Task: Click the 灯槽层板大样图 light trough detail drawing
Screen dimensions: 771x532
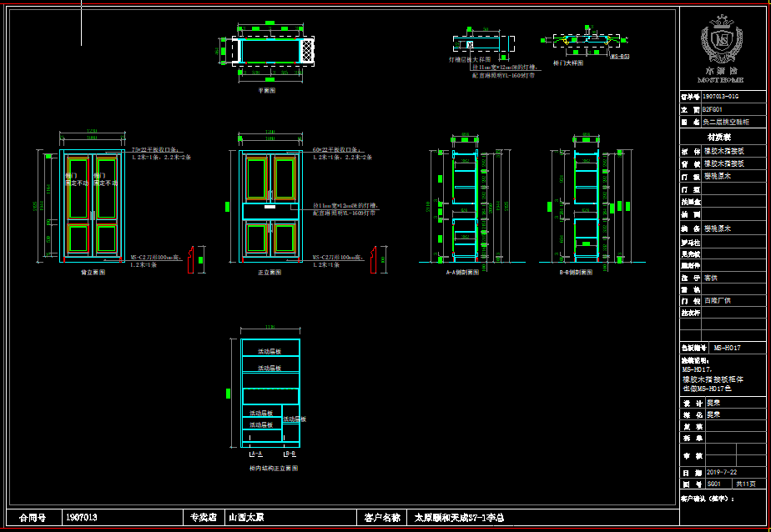Action: [x=476, y=45]
